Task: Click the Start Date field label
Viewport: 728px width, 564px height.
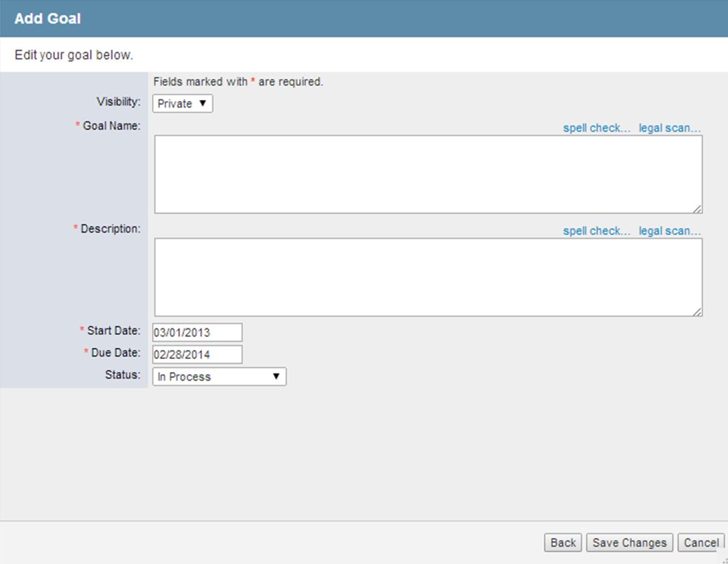Action: click(x=114, y=330)
